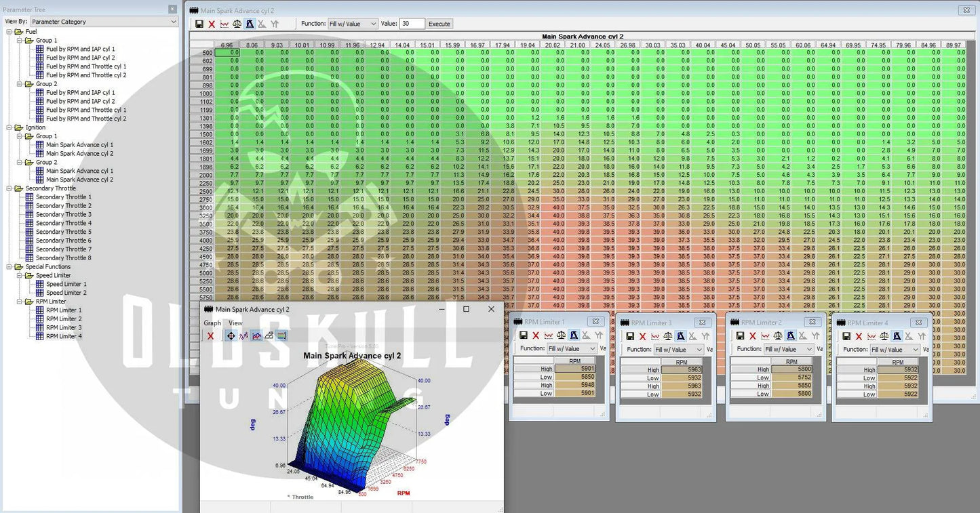Image resolution: width=980 pixels, height=513 pixels.
Task: Click the balance scale icon in RPM Limiter 4 window
Action: click(884, 335)
